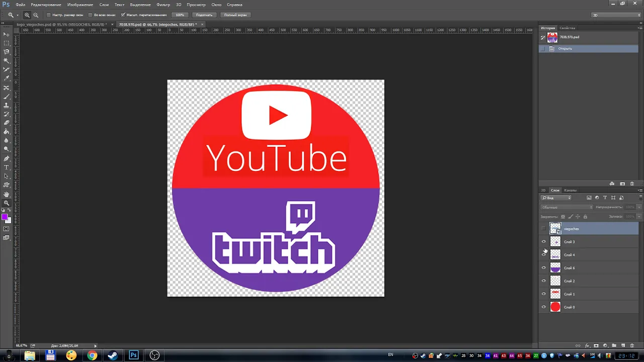Enable 'Во всех окнах' checkbox
The width and height of the screenshot is (644, 362).
(x=90, y=15)
